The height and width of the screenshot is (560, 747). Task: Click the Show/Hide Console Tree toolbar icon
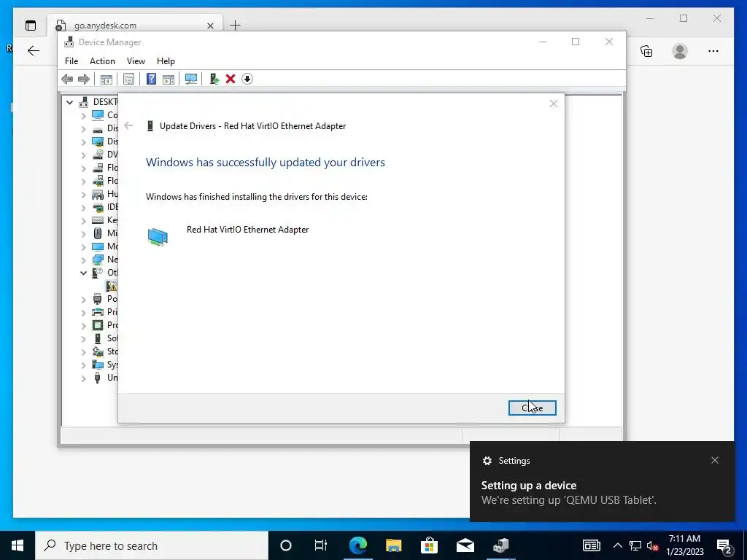[x=107, y=79]
